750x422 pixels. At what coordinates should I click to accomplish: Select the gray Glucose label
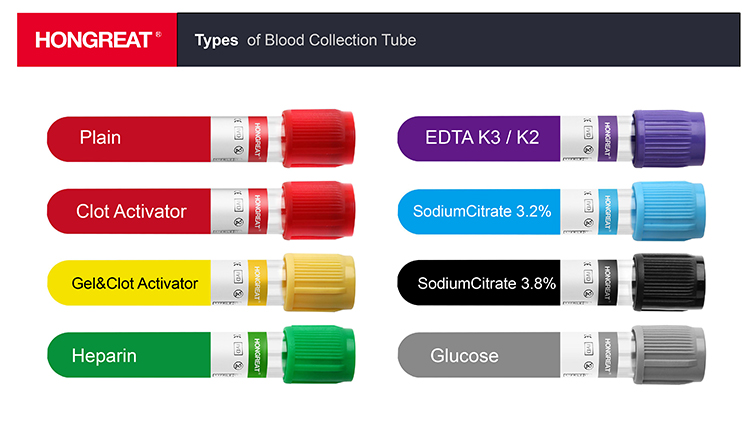[465, 356]
